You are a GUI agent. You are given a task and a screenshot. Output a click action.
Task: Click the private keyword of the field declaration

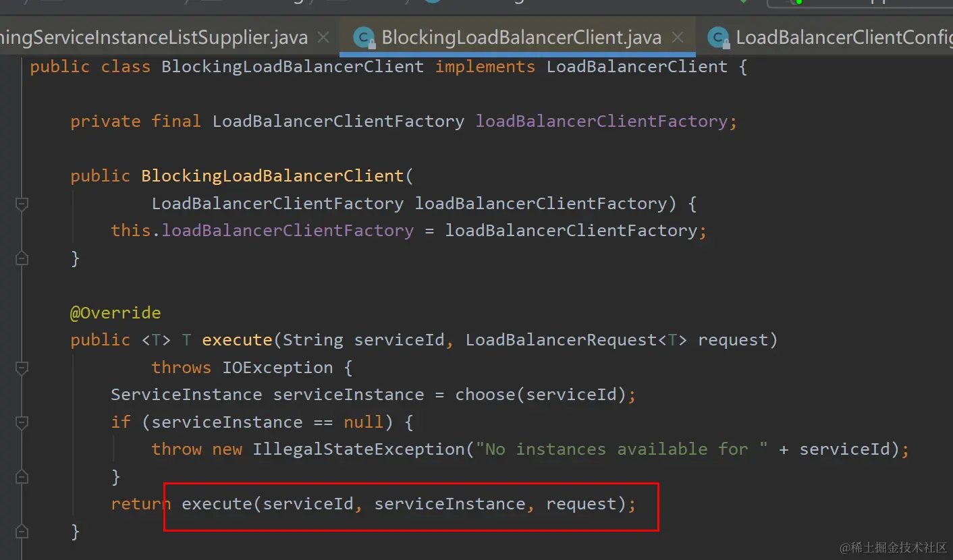tap(105, 121)
